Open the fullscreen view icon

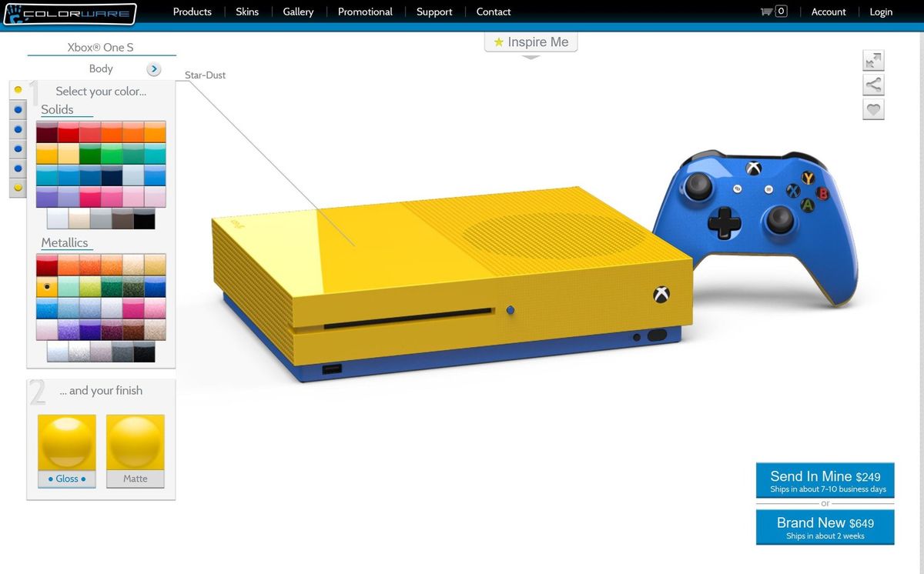pos(873,60)
